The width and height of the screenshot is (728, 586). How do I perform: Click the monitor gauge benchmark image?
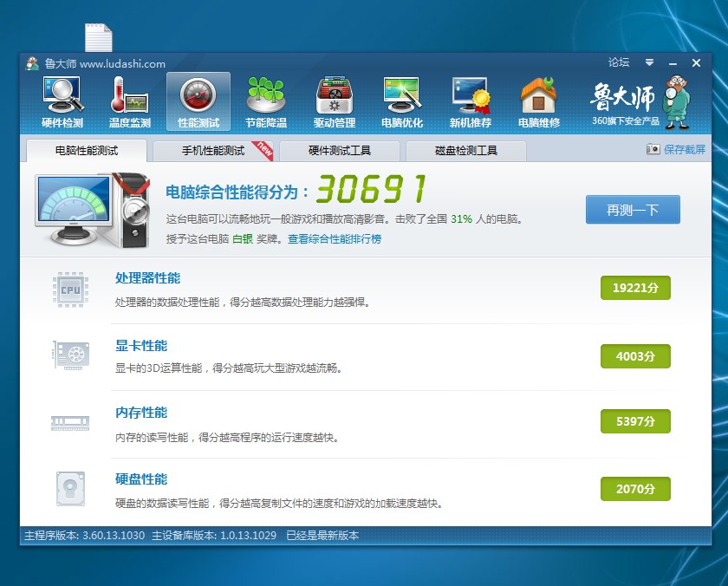pyautogui.click(x=93, y=210)
